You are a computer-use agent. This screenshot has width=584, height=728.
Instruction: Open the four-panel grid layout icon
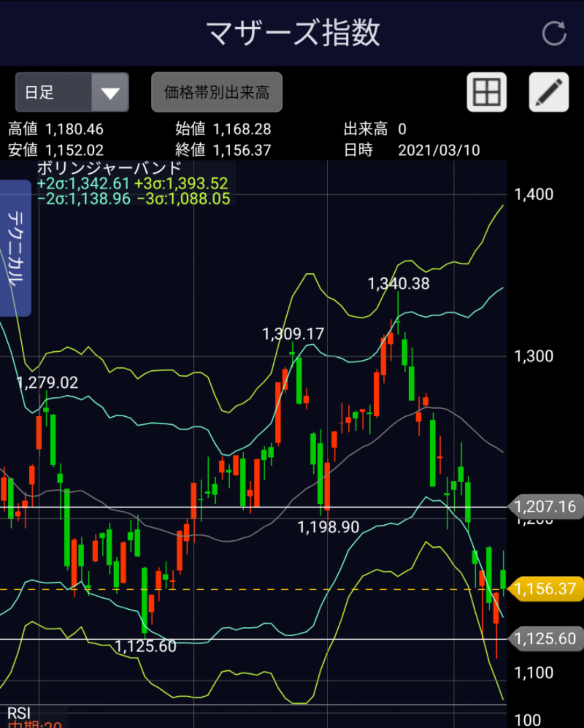point(486,92)
